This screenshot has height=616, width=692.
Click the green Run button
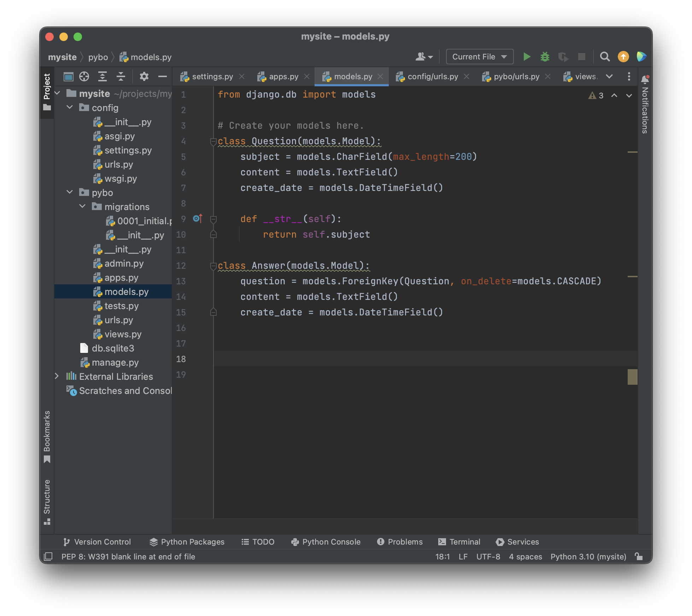[x=527, y=57]
